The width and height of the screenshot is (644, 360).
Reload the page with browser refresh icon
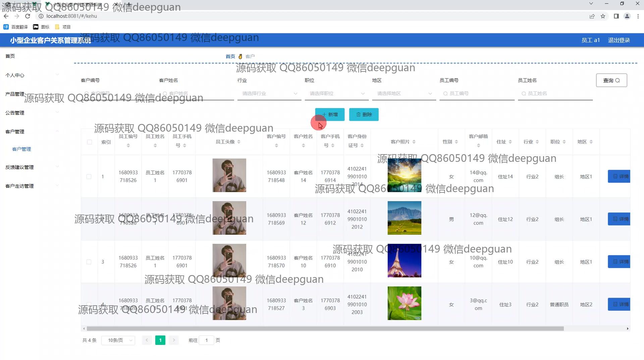(x=28, y=16)
